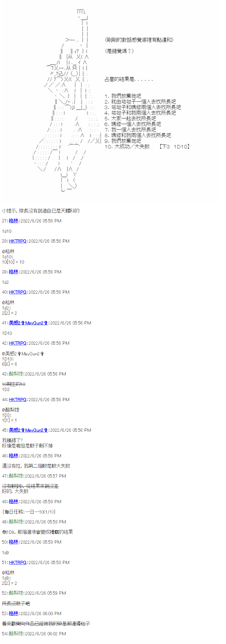Click 格林 link in post 50

tap(13, 542)
